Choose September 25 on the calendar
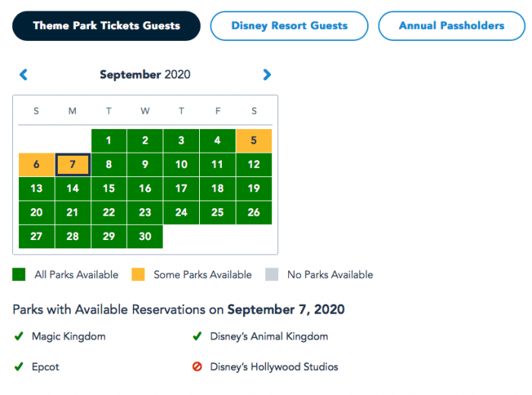Image resolution: width=532 pixels, height=395 pixels. click(x=217, y=213)
